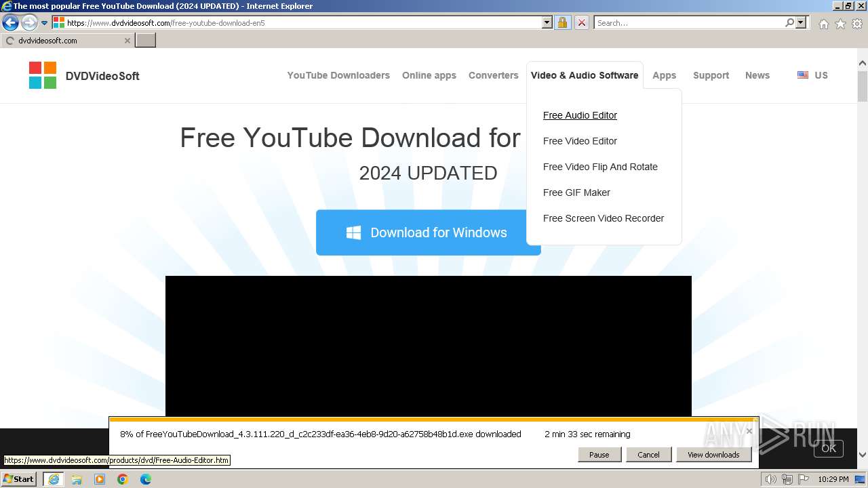
Task: Close the download notification bar
Action: (x=749, y=431)
